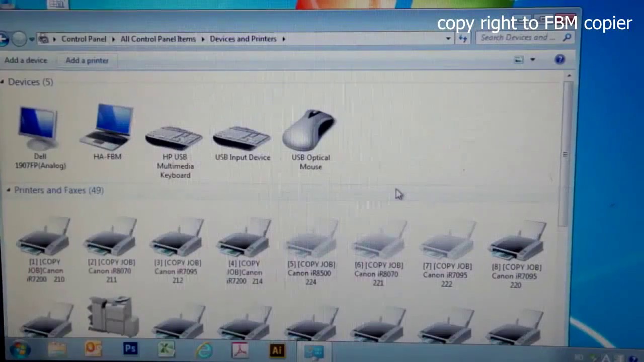Click the Devices (5) group header
Viewport: 644px width, 362px height.
click(30, 82)
